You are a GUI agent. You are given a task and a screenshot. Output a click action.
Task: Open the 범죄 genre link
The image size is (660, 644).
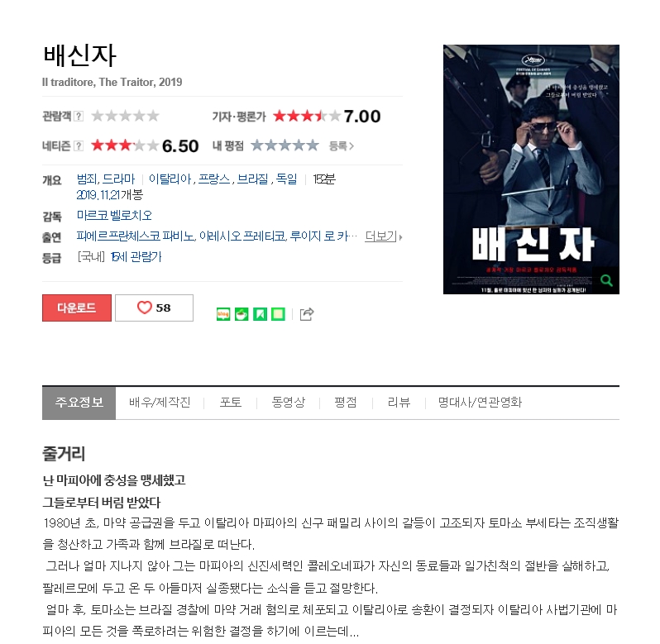(87, 179)
